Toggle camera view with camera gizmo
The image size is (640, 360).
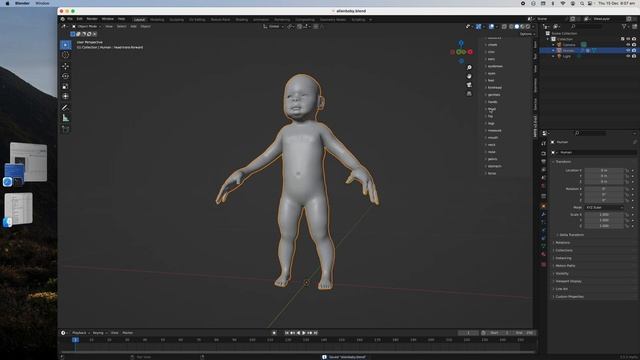[469, 84]
